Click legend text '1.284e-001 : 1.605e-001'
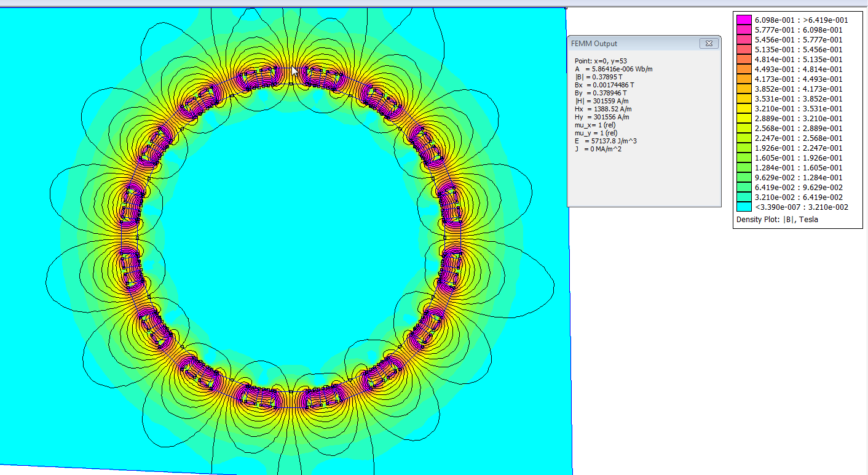Screen dimensions: 868x475 click(799, 167)
